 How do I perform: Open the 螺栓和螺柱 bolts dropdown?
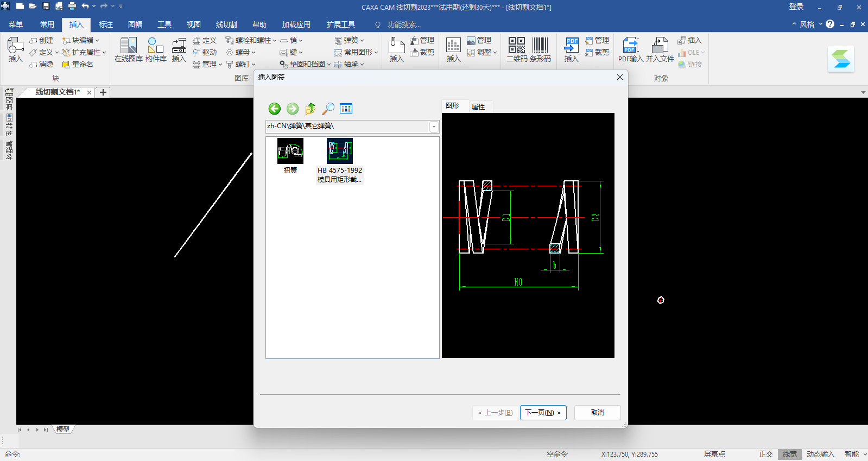[251, 40]
